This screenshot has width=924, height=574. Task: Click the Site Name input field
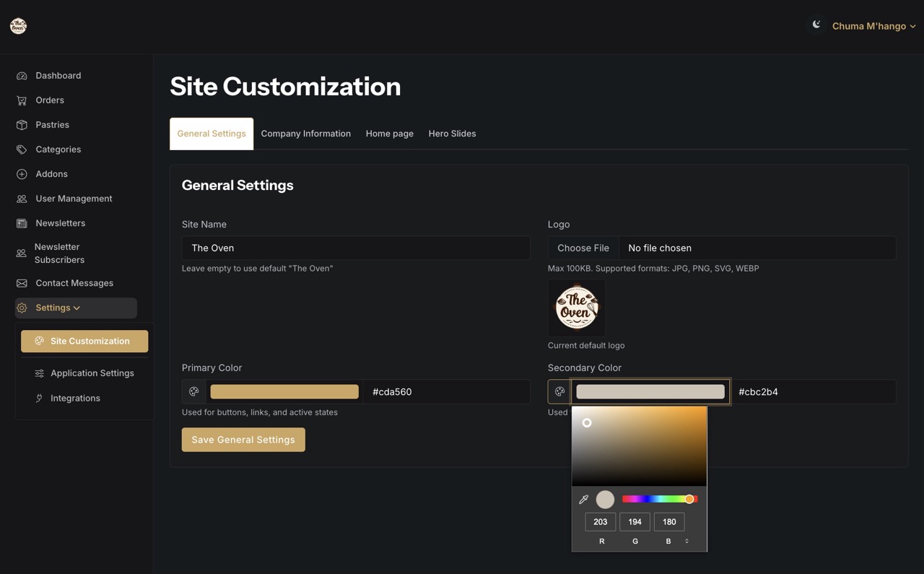[x=356, y=248]
